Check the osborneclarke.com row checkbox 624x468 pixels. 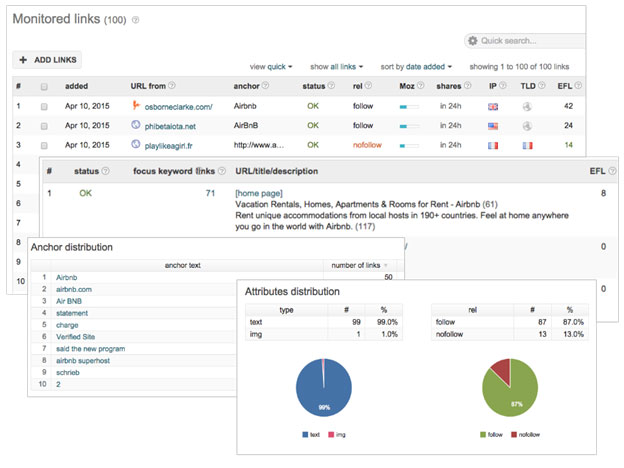[x=43, y=105]
